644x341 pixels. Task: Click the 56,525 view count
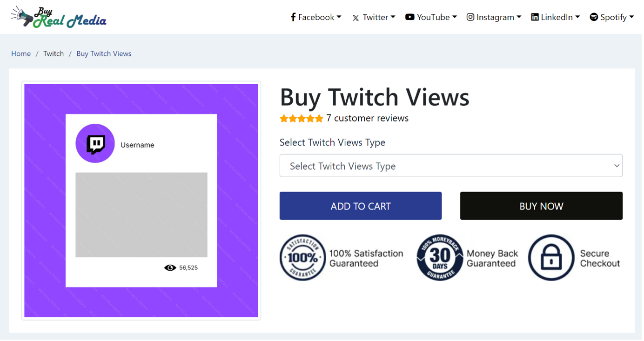coord(188,267)
